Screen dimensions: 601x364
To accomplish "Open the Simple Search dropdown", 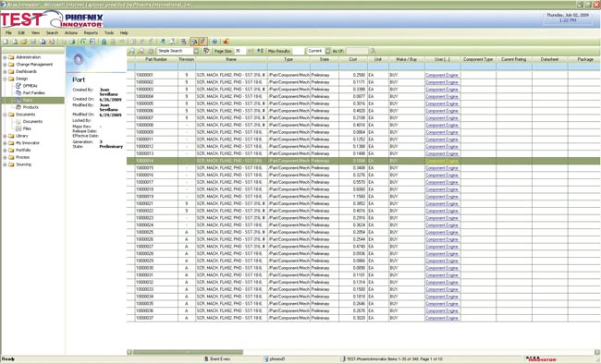I will (x=196, y=51).
